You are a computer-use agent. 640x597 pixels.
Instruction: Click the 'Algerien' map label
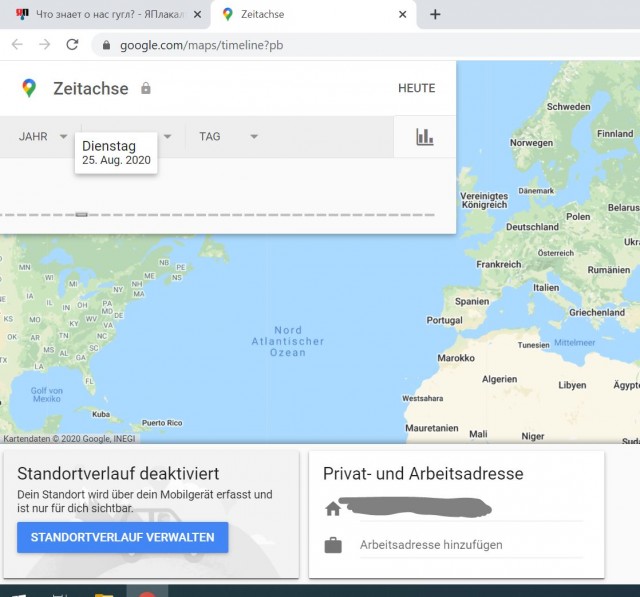tap(499, 379)
